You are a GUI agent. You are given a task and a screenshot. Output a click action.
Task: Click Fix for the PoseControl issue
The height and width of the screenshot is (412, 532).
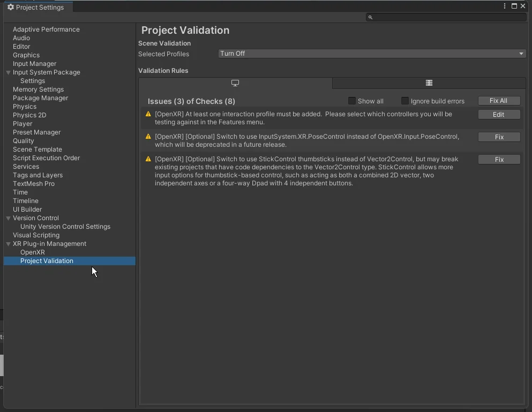(x=499, y=137)
